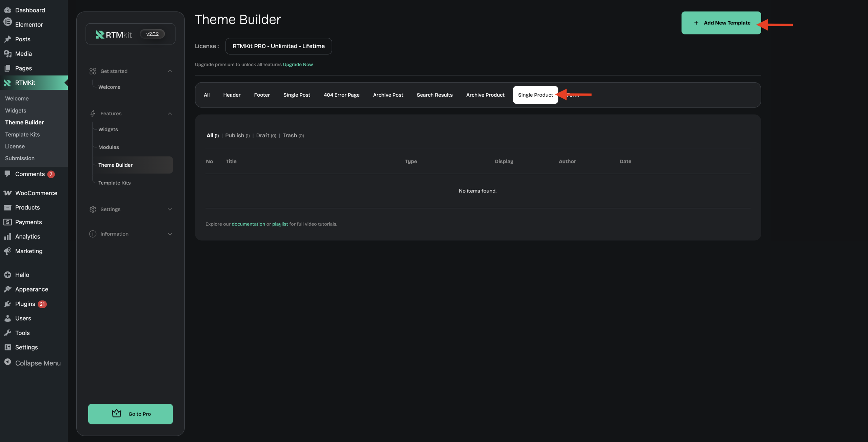Open Template Kits in RTMKit panel
Viewport: 868px width, 442px height.
pyautogui.click(x=114, y=183)
